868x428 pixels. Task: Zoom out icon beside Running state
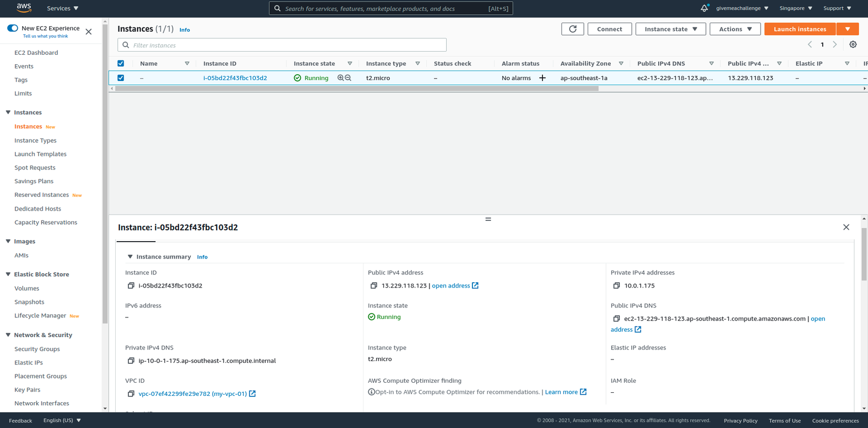348,78
